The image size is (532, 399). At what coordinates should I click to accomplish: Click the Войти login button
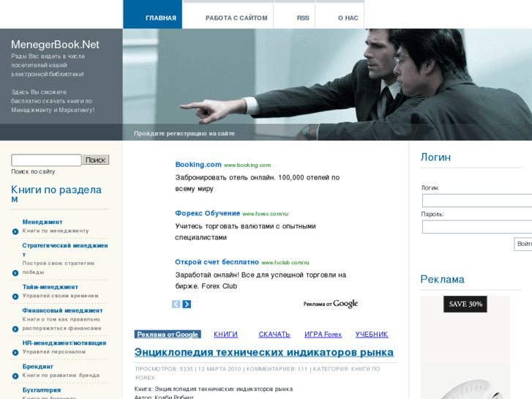coord(523,244)
